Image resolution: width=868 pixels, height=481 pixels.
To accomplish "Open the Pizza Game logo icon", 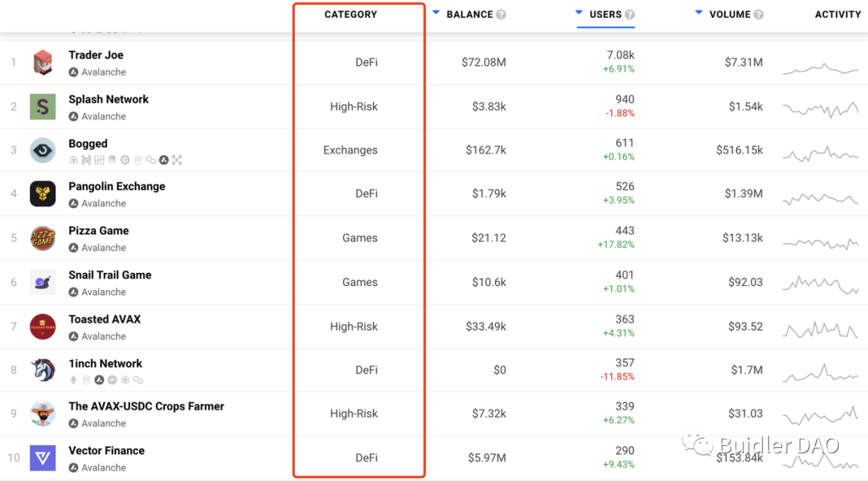I will [x=43, y=238].
